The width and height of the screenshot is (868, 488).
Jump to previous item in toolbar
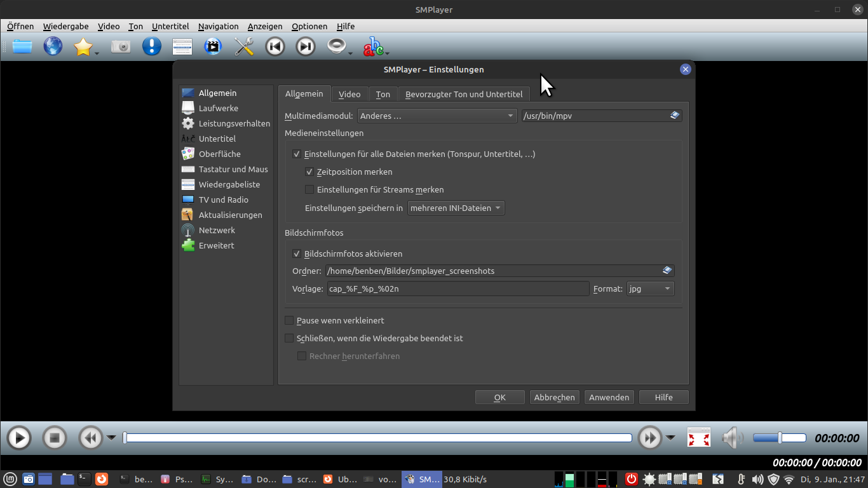[x=275, y=46]
